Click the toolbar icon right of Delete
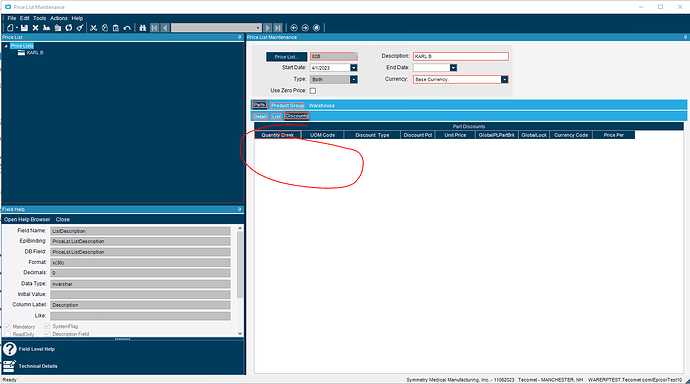 coord(47,28)
